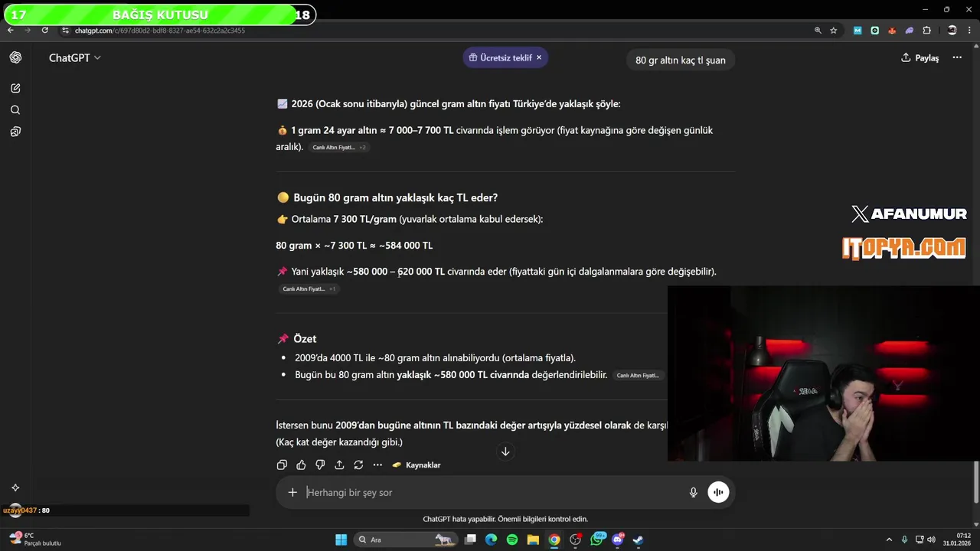Open the blue M extension icon
The image size is (980, 551).
pos(857,31)
